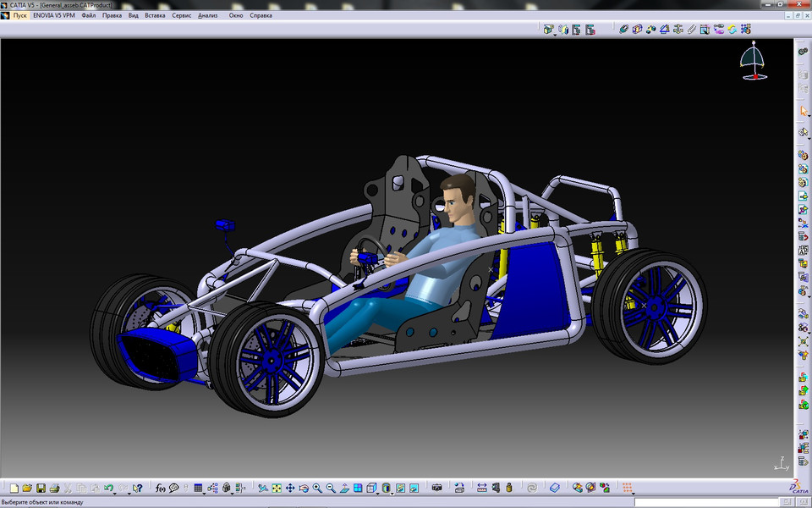Toggle Hide/Show swap visible space
The image size is (812, 508).
(413, 488)
